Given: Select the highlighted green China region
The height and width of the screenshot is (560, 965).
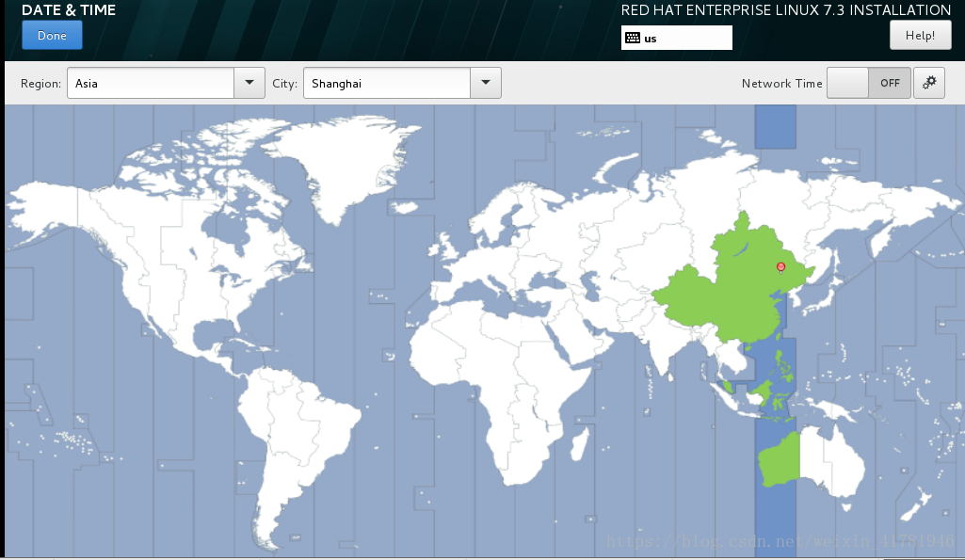Looking at the screenshot, I should [732, 289].
